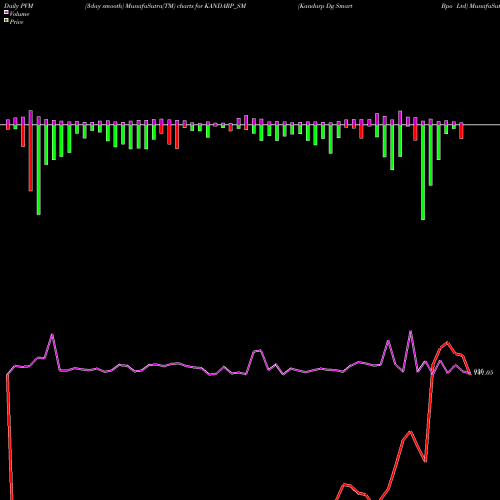Click the 'Daily PVM' title text
Screen dimensions: 500x500
coord(19,6)
